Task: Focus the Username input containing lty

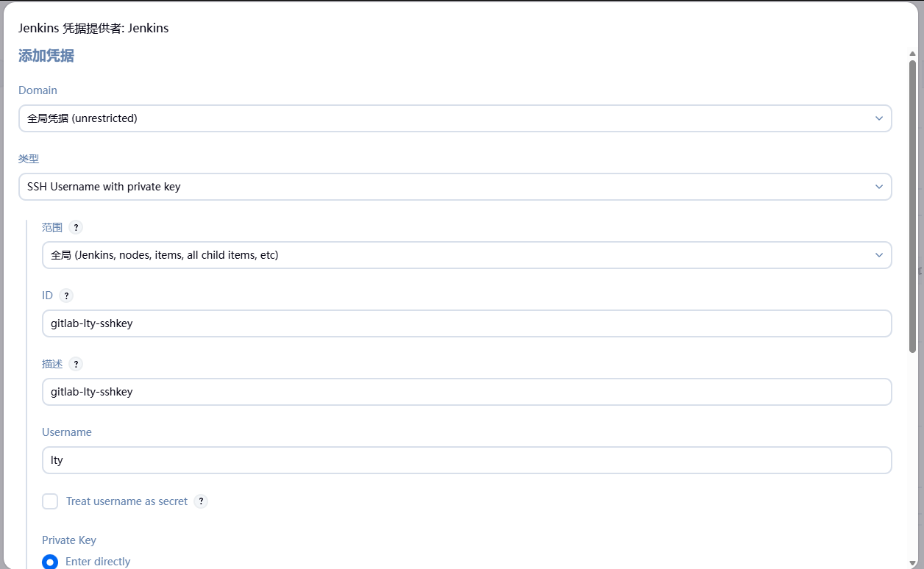Action: [467, 460]
